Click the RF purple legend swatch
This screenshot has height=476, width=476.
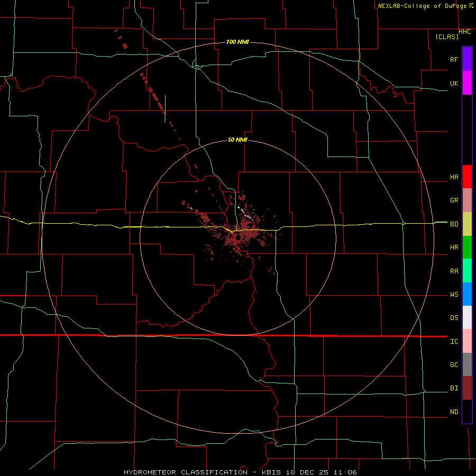pyautogui.click(x=467, y=59)
